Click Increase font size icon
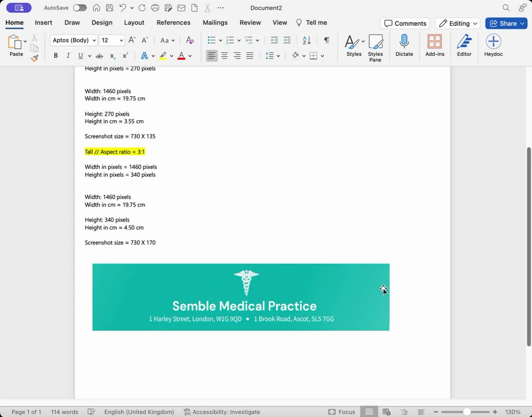 (132, 40)
